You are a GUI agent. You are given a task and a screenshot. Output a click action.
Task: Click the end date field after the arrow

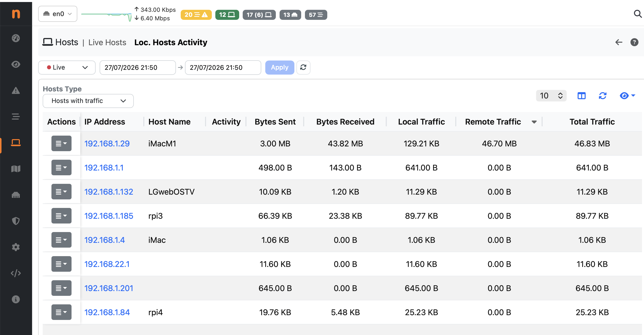pyautogui.click(x=223, y=67)
